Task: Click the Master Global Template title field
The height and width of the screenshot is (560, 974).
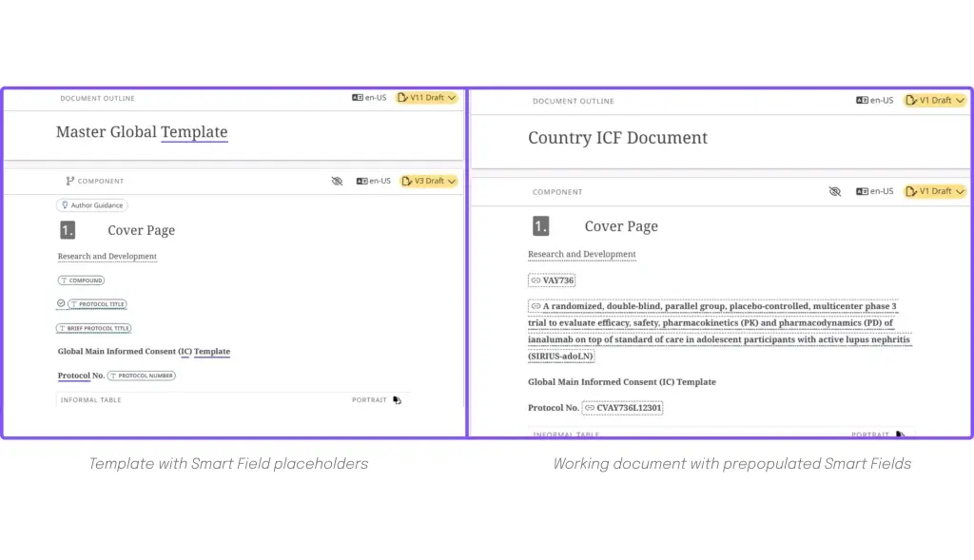Action: tap(142, 132)
